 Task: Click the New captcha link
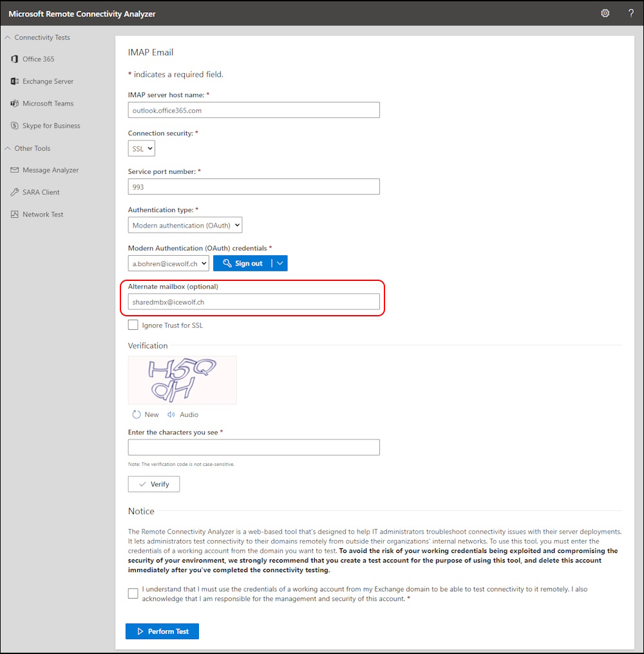tap(151, 414)
